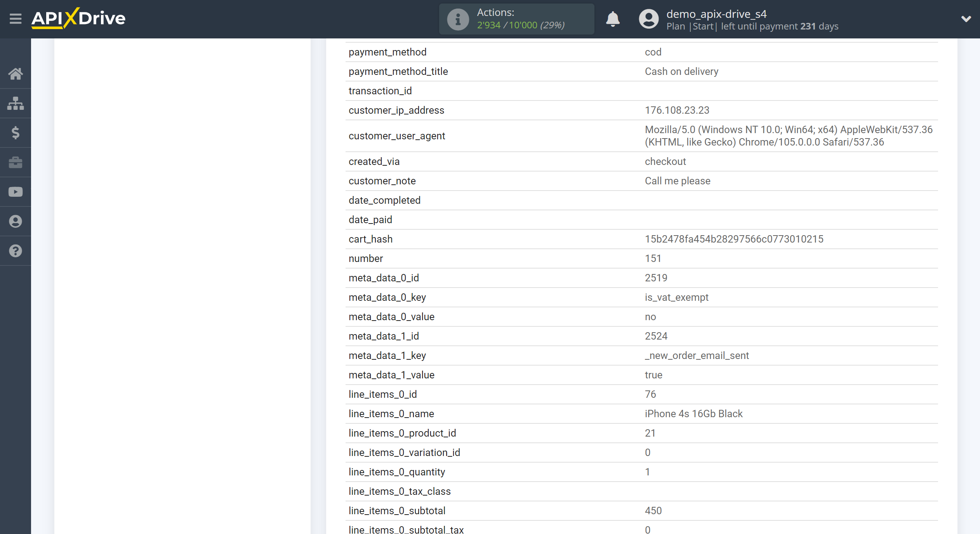The width and height of the screenshot is (980, 534).
Task: Select the line_items_0_subtotal value 450
Action: tap(653, 511)
